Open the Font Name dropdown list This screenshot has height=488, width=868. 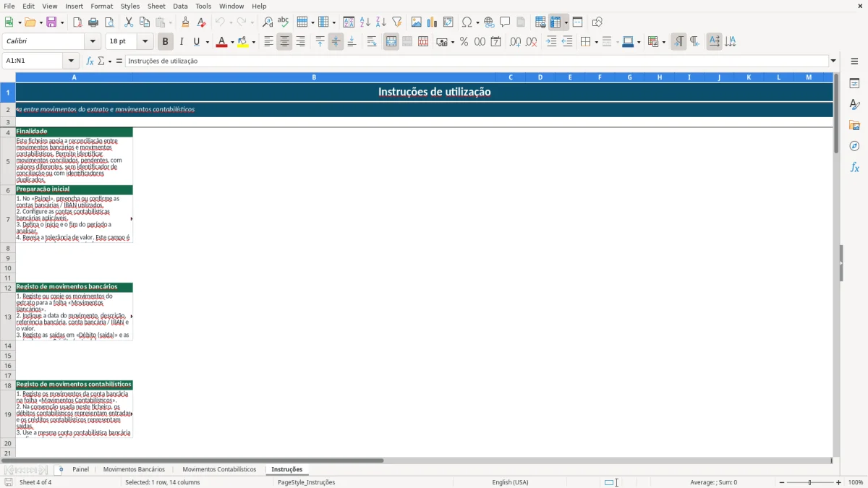pos(93,42)
